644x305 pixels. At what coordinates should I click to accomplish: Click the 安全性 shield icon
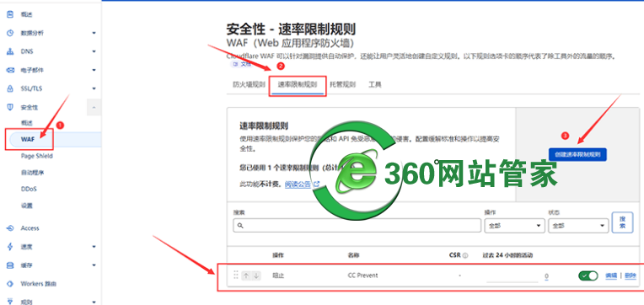[x=10, y=107]
